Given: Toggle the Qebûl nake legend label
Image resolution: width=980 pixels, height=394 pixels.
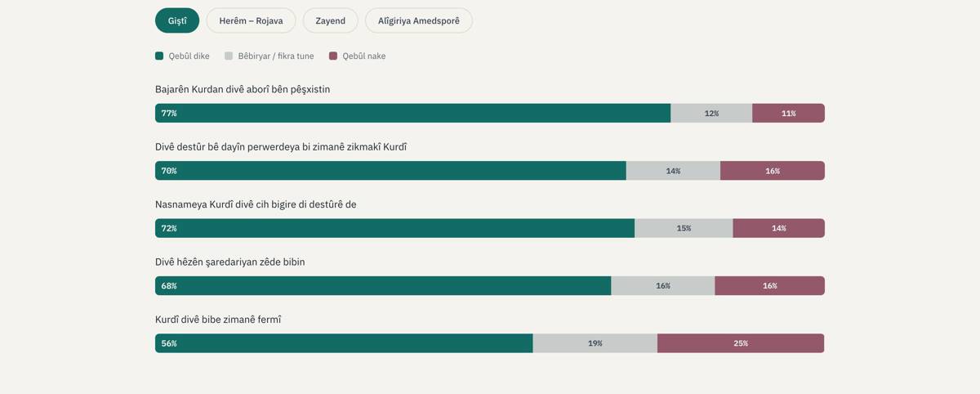Looking at the screenshot, I should coord(364,56).
